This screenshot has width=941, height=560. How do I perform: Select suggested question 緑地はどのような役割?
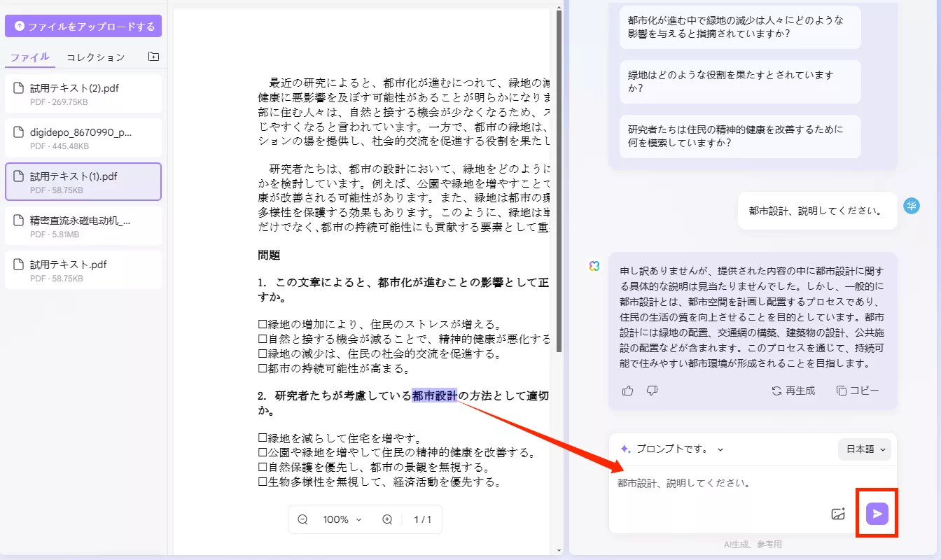coord(740,82)
